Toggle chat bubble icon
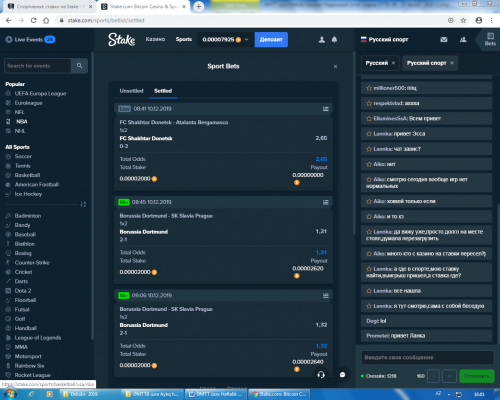Viewport: 500px width, 400px height. click(342, 375)
